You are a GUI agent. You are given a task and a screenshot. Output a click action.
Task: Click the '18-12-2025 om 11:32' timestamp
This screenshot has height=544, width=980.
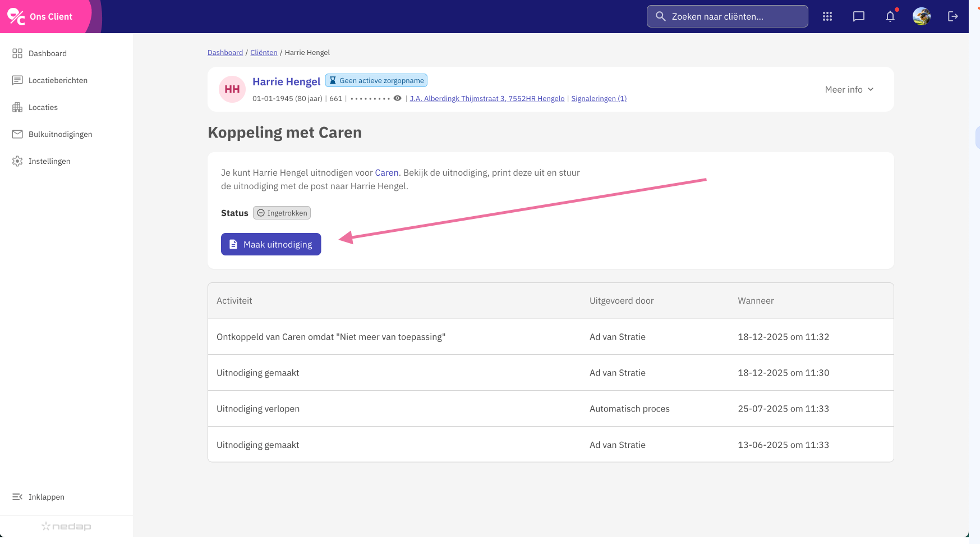(783, 337)
